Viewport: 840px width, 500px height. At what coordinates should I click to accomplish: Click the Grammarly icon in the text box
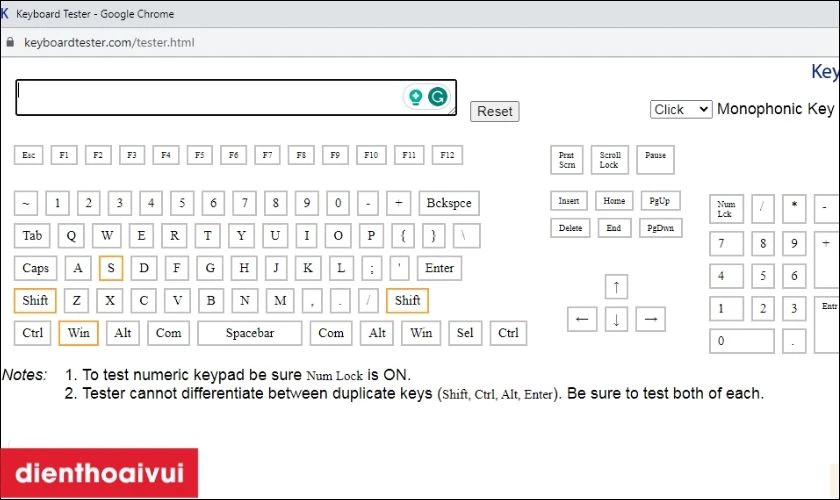click(438, 96)
